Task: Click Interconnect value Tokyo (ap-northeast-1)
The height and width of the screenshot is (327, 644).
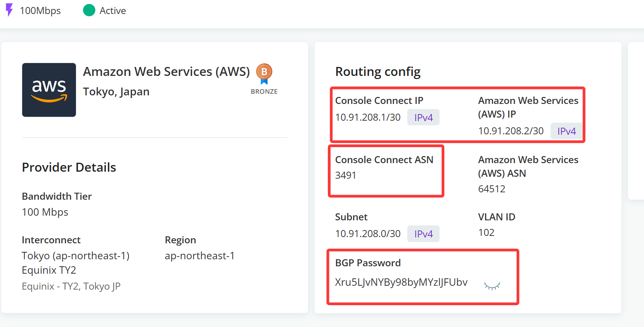Action: tap(76, 256)
